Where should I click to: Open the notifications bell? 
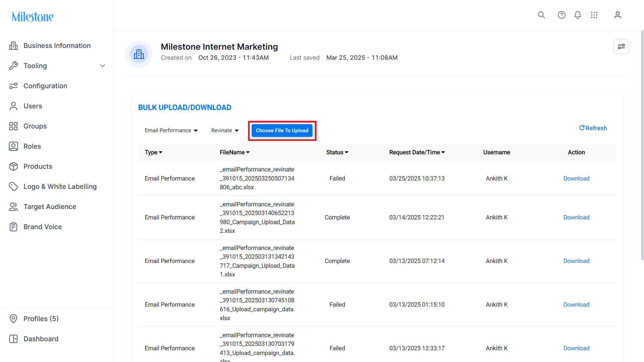(578, 15)
